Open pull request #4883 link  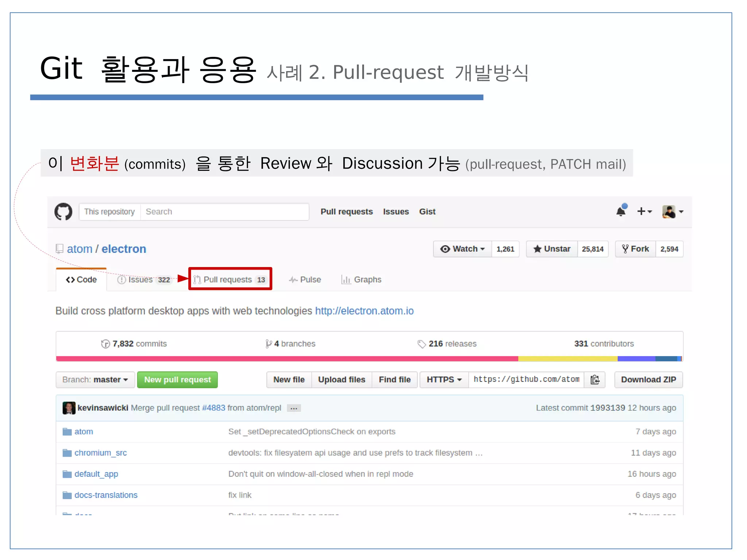point(214,408)
